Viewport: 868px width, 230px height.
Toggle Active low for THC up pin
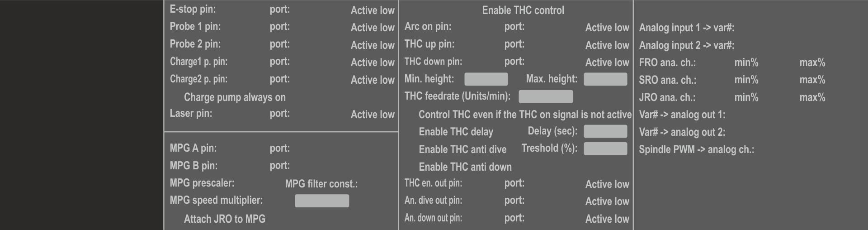click(x=607, y=45)
